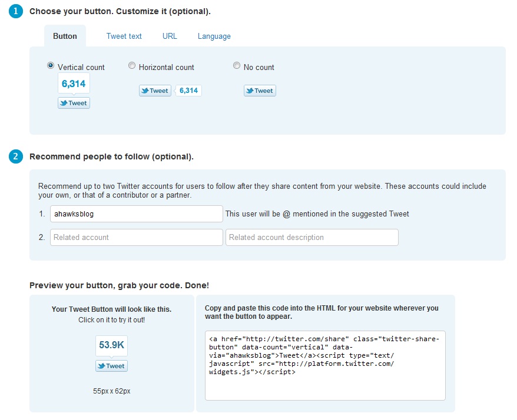Click the step 2 number badge
Screen dimensions: 517x420
[x=16, y=156]
